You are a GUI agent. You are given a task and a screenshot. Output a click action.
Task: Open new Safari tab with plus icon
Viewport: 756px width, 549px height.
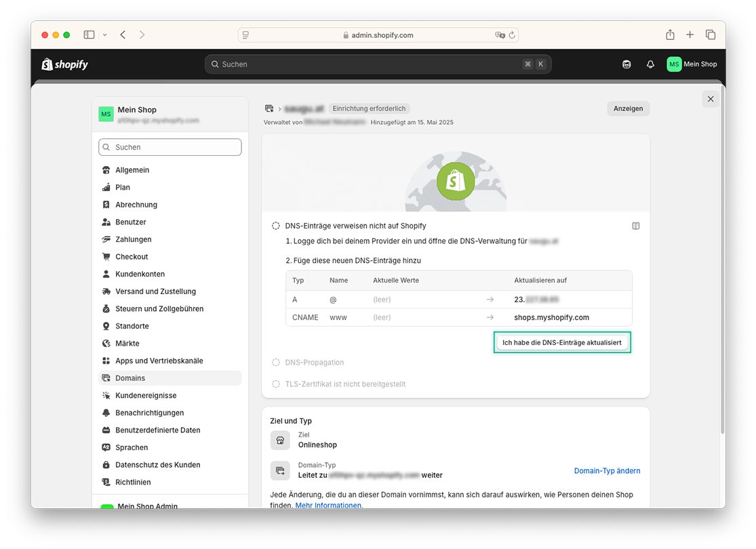(690, 35)
